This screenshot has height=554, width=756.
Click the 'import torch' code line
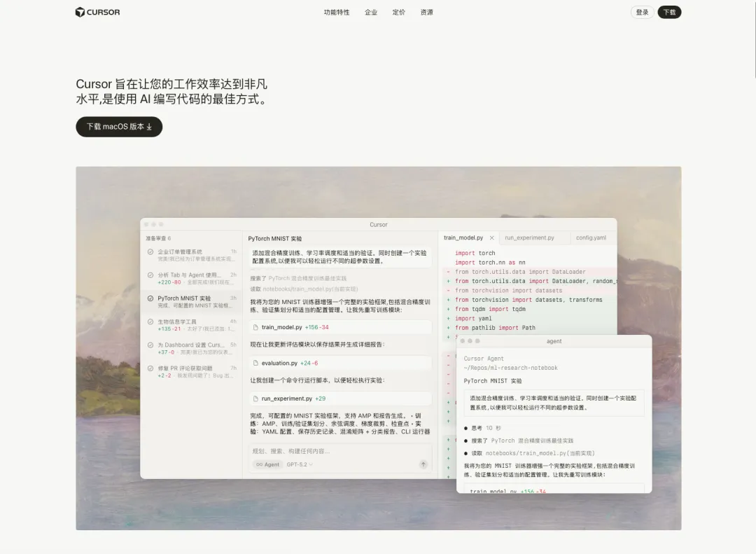coord(475,253)
